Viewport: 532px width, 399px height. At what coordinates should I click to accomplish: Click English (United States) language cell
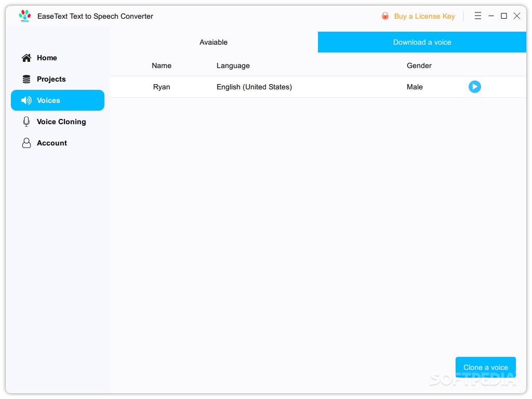254,87
